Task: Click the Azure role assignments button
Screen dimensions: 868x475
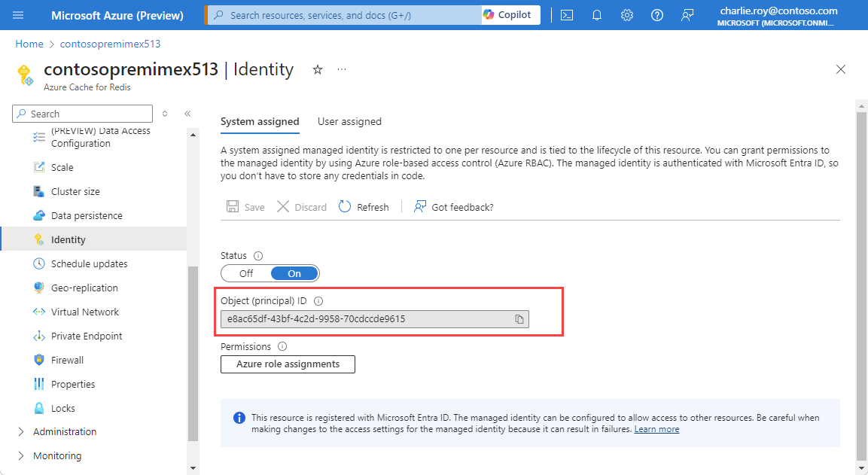Action: tap(288, 364)
